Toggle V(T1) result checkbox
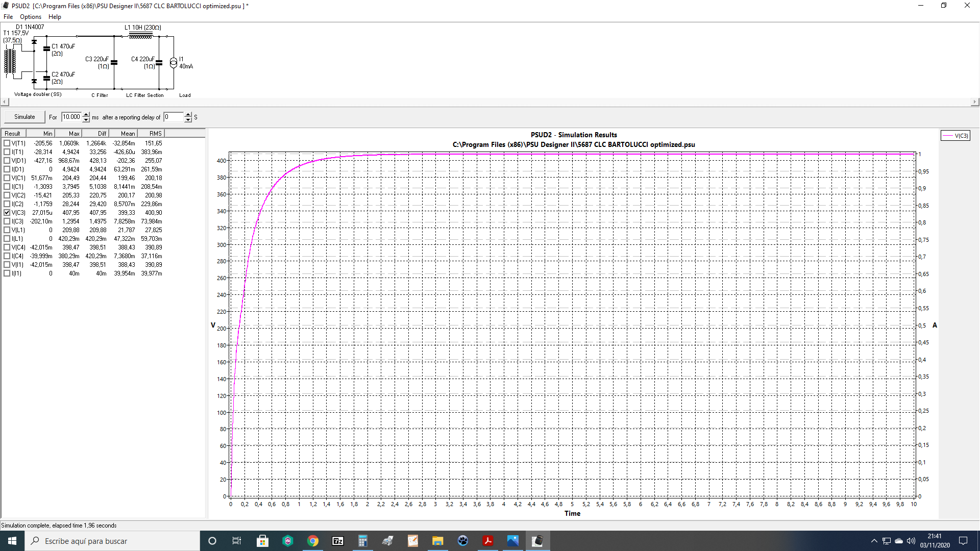 pos(7,143)
